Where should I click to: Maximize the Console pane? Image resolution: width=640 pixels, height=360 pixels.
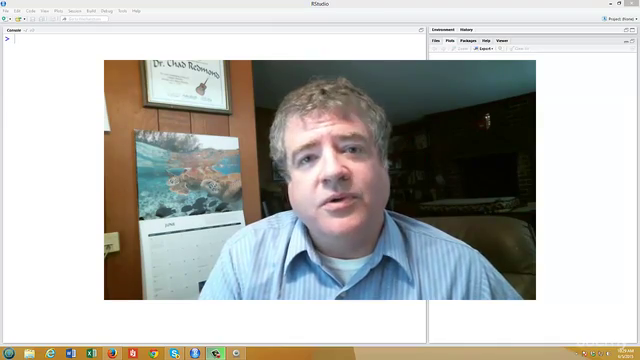(x=421, y=30)
